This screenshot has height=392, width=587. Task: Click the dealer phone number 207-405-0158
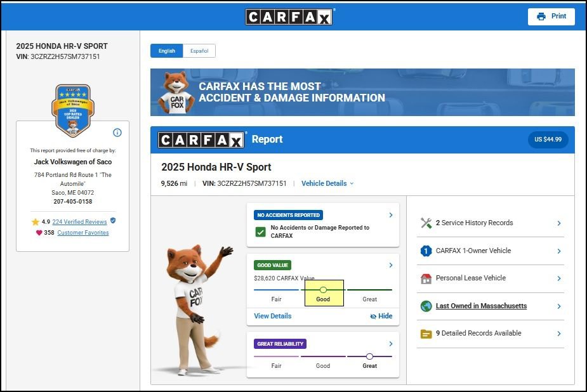pos(72,202)
